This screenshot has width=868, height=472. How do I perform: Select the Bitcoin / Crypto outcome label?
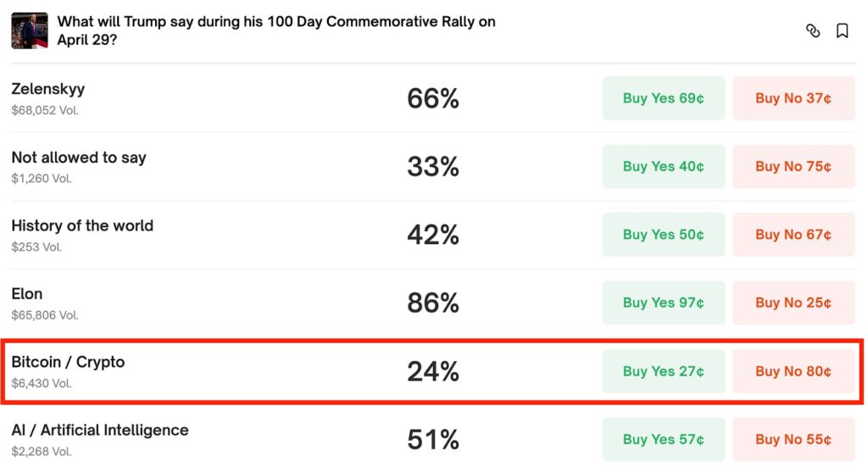[x=68, y=362]
